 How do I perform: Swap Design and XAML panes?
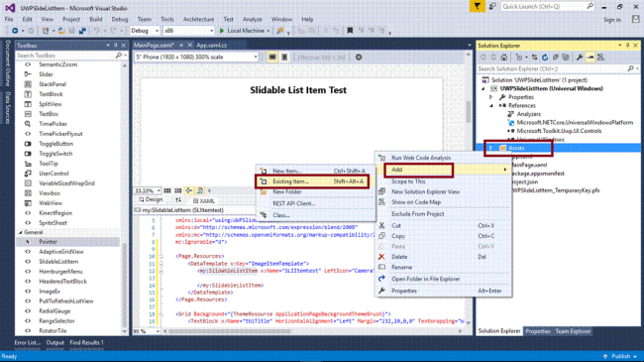click(x=178, y=200)
